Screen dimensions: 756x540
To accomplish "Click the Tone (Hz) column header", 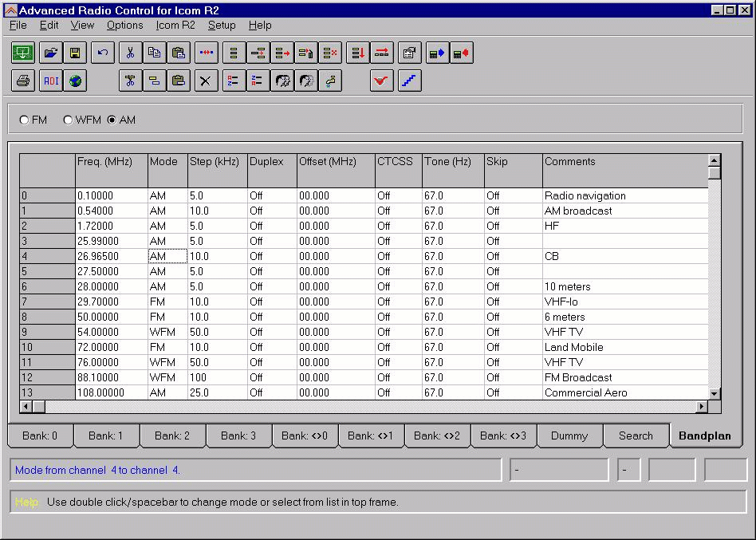I will click(x=453, y=171).
